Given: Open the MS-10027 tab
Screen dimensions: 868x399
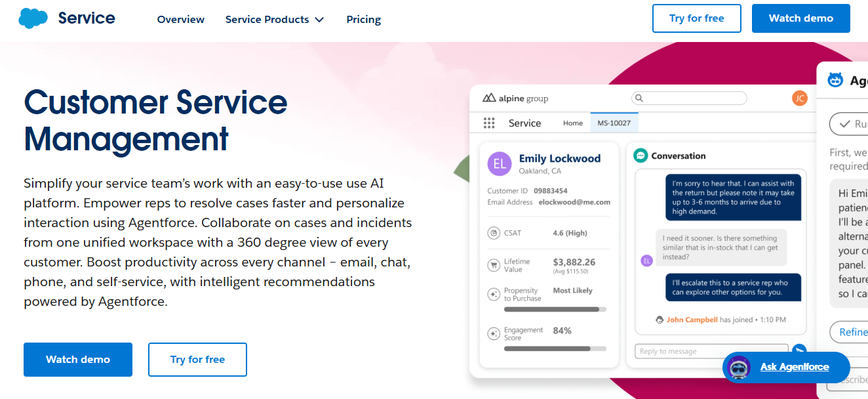Looking at the screenshot, I should 614,122.
